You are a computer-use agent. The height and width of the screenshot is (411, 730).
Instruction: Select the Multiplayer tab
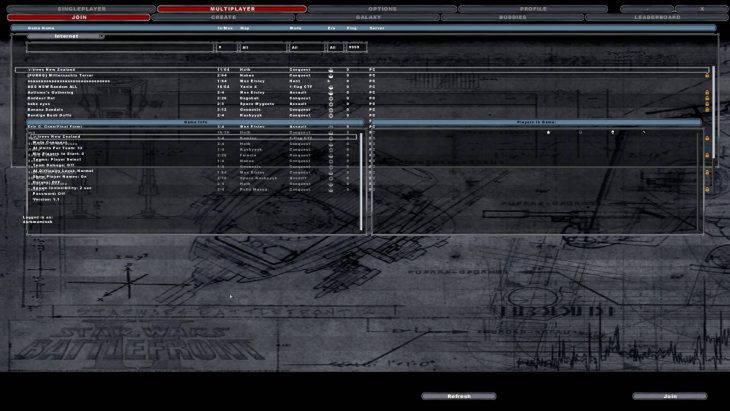point(232,9)
